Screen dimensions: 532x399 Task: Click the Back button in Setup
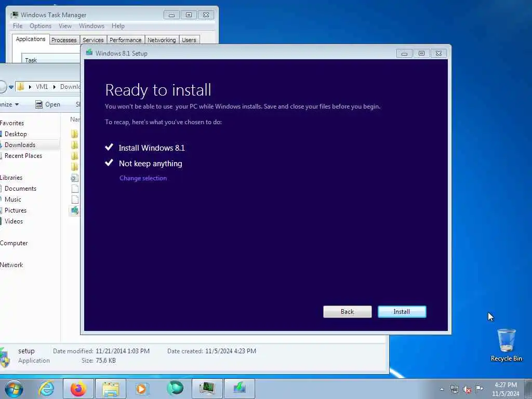[x=347, y=312]
